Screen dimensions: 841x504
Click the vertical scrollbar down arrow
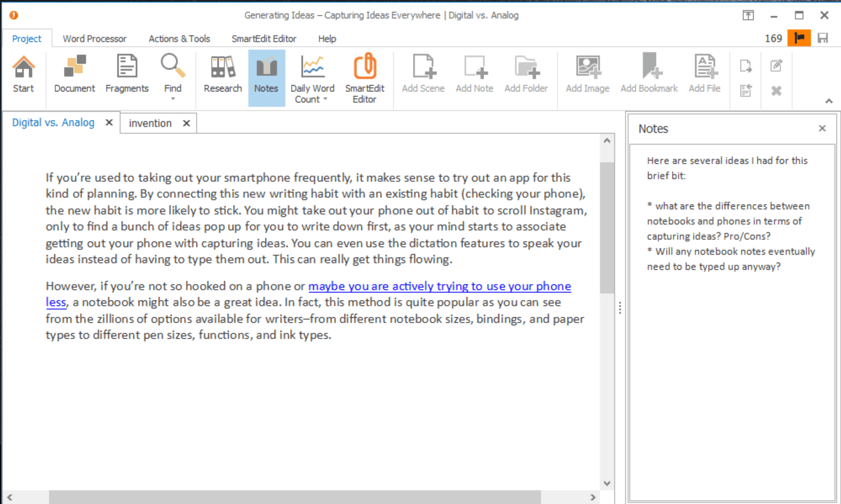click(607, 483)
